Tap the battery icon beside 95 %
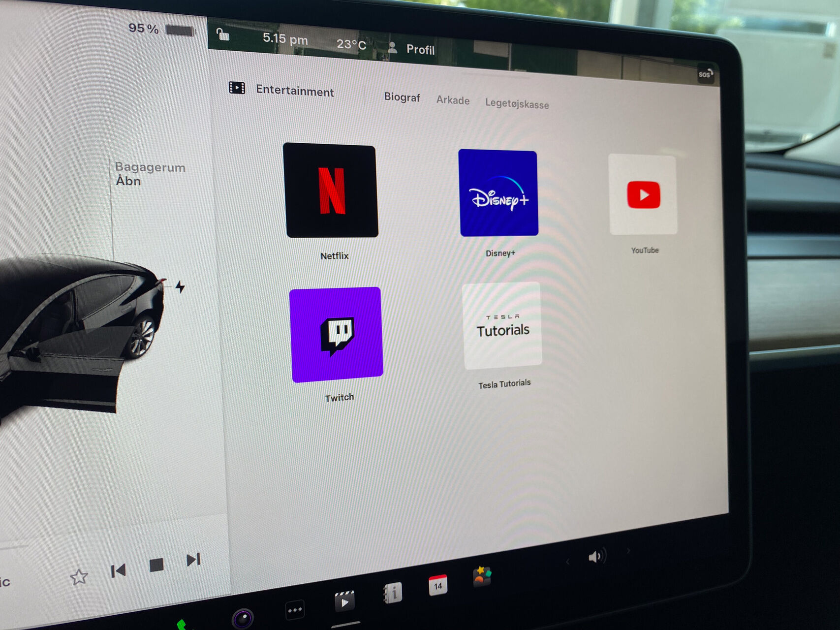This screenshot has height=630, width=840. pyautogui.click(x=180, y=31)
